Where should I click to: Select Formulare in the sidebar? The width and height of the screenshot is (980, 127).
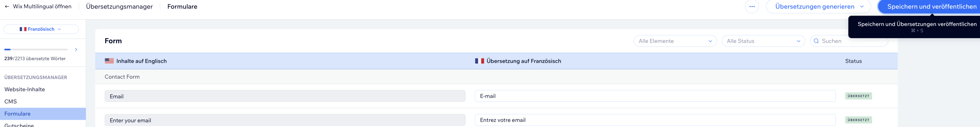pos(18,114)
